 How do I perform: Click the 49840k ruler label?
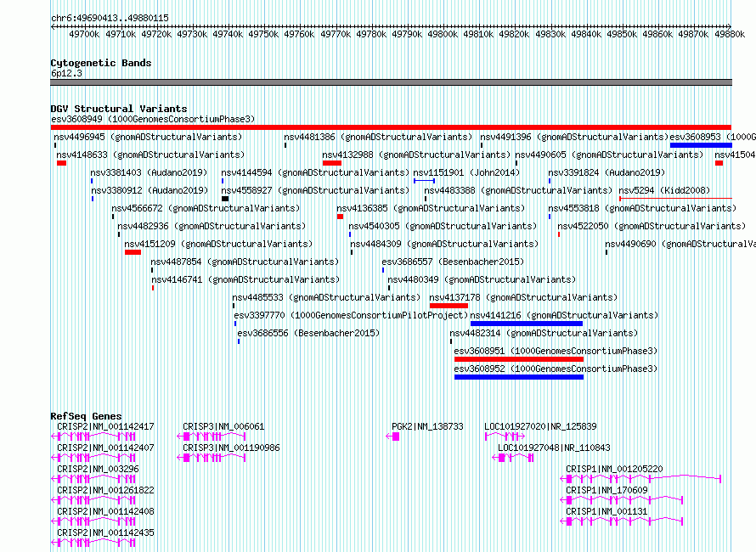pos(586,34)
